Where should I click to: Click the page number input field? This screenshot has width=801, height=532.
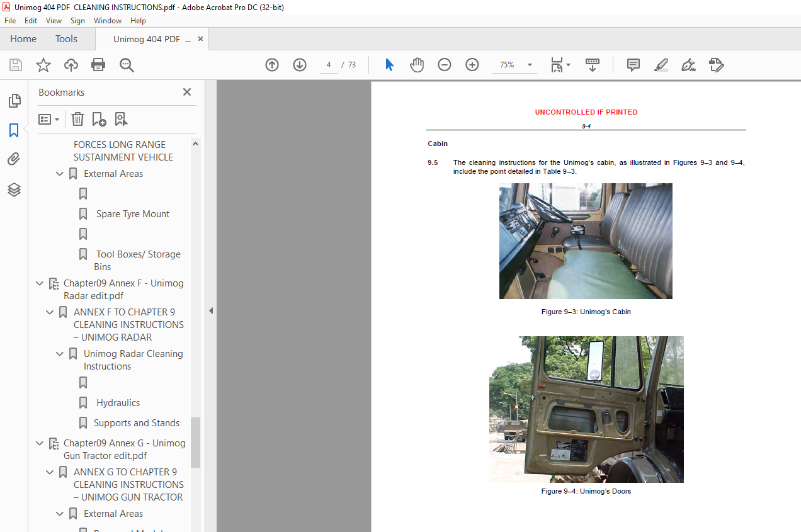329,65
